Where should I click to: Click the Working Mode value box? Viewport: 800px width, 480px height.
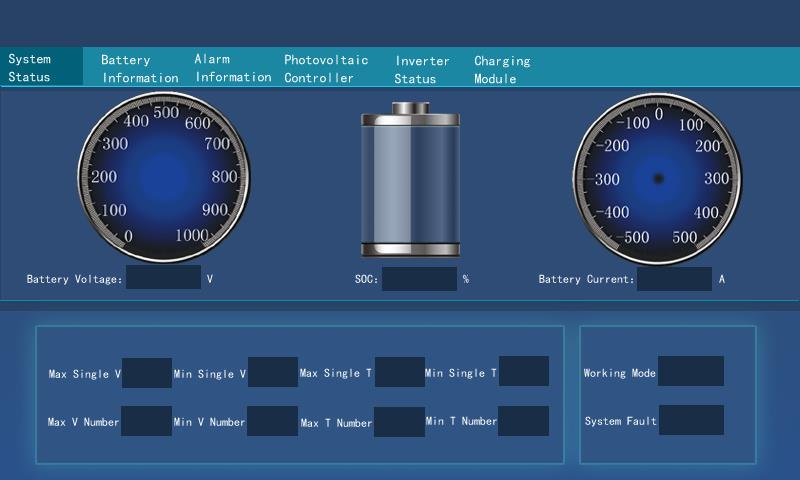point(691,371)
